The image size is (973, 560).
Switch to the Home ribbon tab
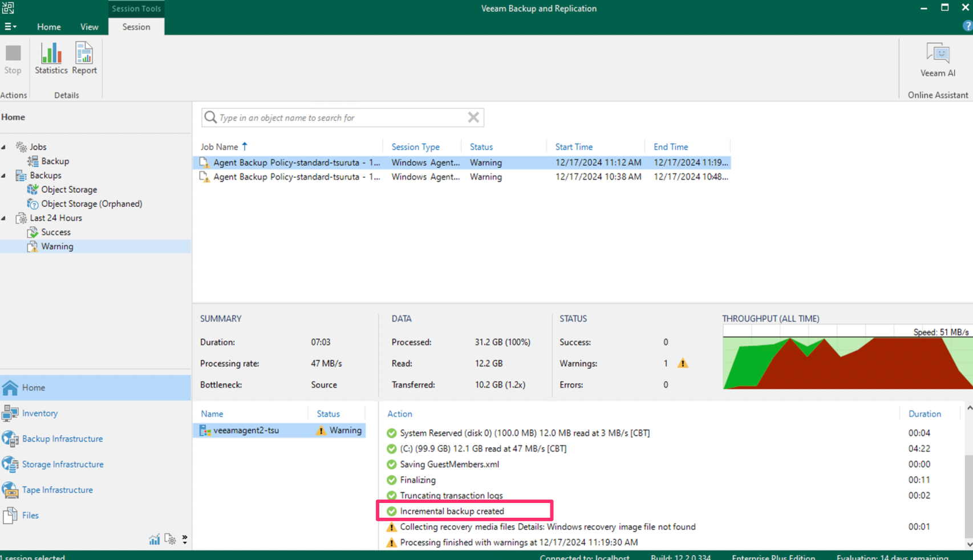tap(49, 27)
